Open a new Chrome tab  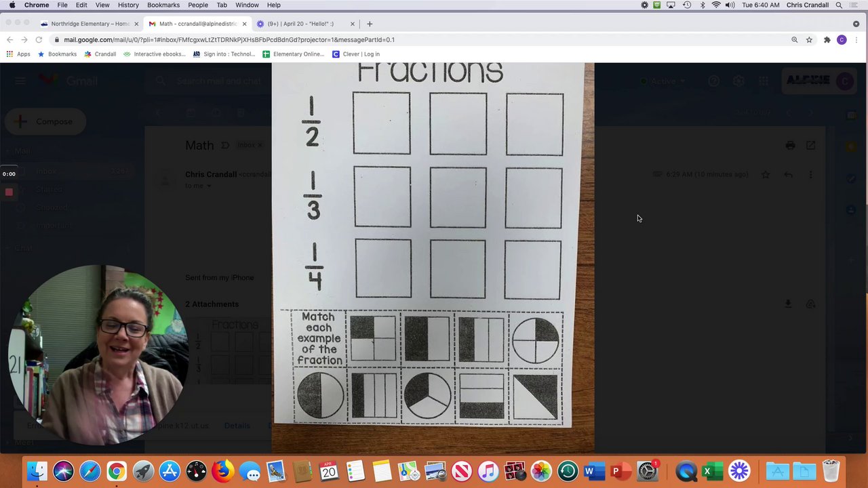tap(370, 24)
